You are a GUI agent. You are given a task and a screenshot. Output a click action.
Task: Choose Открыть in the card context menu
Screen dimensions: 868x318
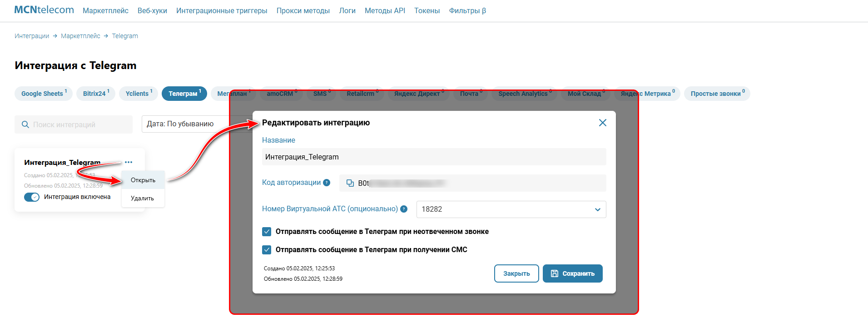pyautogui.click(x=143, y=180)
